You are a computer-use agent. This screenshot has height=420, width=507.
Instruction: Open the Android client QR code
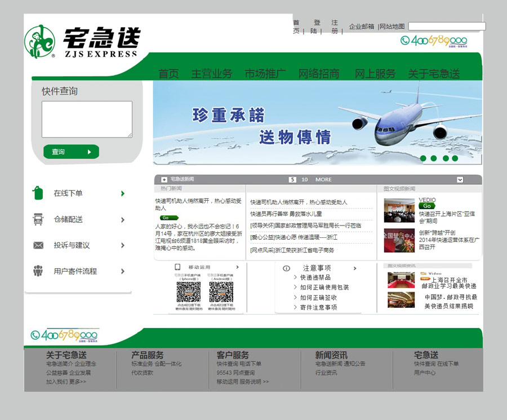[x=221, y=292]
